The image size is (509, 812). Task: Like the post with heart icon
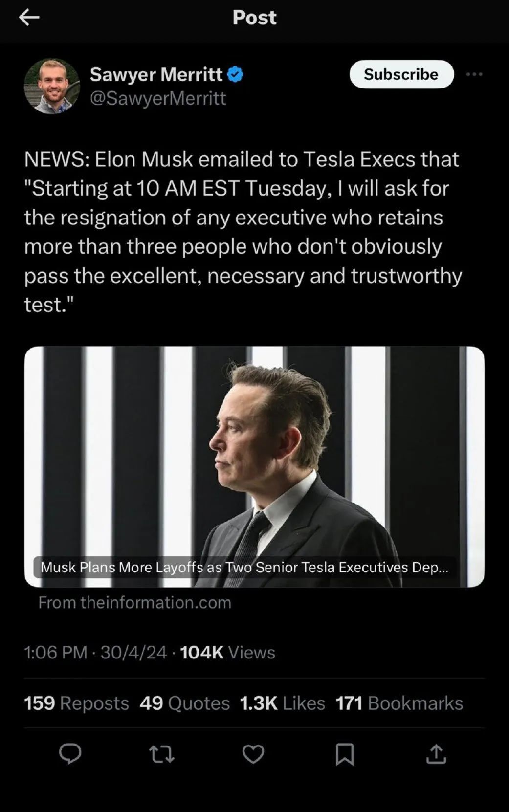click(x=253, y=754)
